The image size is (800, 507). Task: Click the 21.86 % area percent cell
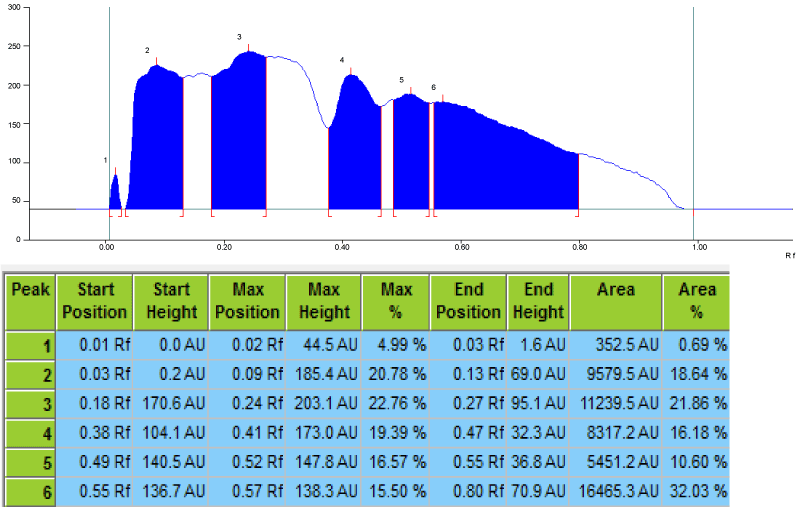click(x=696, y=404)
